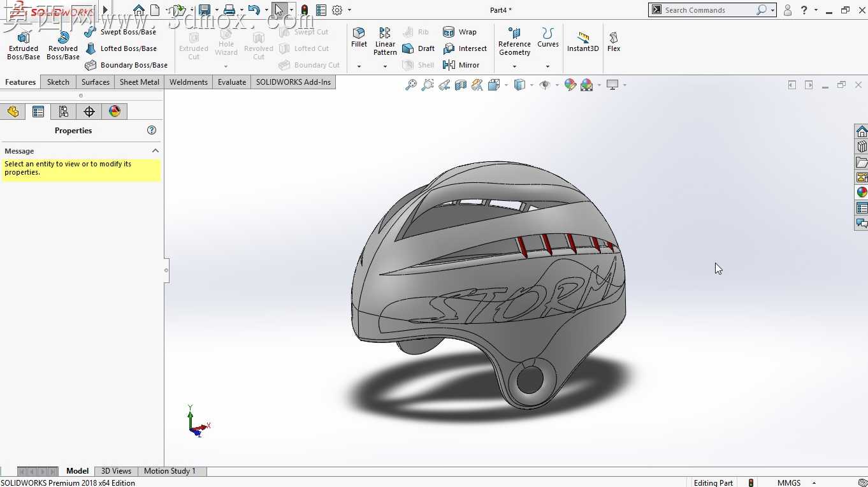Viewport: 868px width, 487px height.
Task: Open Apply Scene icon
Action: [x=587, y=85]
